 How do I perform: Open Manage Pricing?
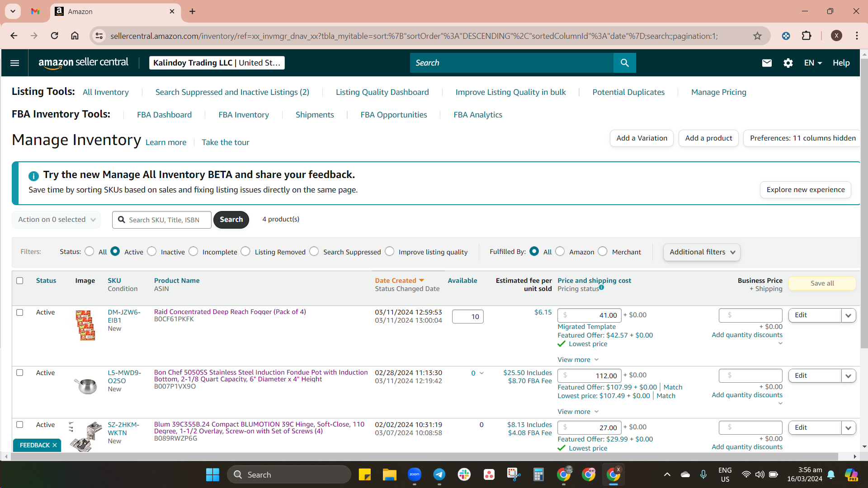pyautogui.click(x=719, y=92)
